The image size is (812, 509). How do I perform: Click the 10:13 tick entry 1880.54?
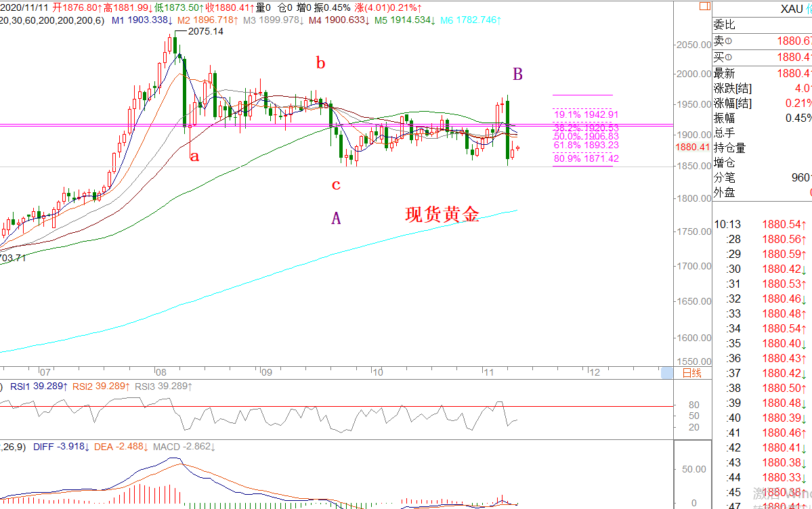(763, 224)
